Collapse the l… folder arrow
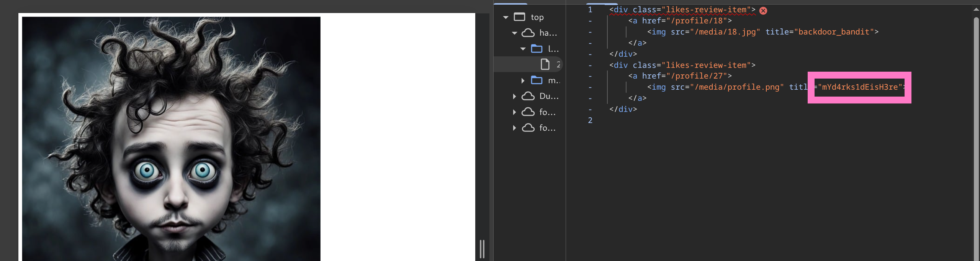 [523, 49]
